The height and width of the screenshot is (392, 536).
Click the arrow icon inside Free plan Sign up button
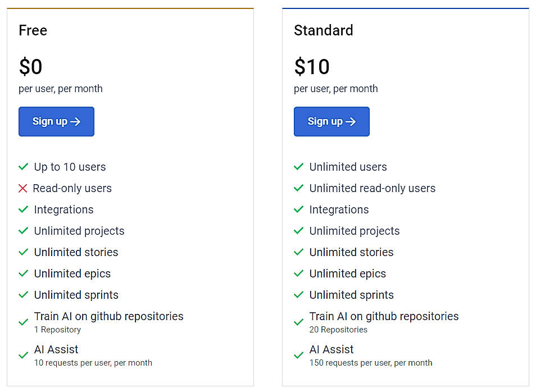coord(76,121)
